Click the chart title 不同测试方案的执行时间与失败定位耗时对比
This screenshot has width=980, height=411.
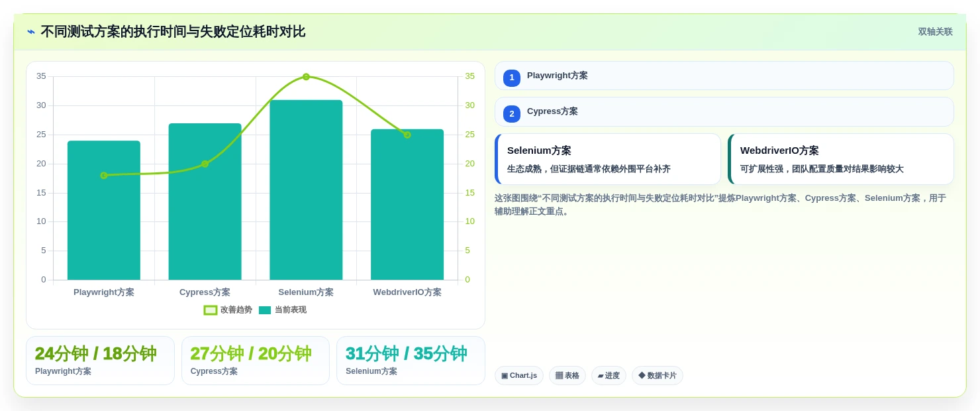[x=173, y=32]
